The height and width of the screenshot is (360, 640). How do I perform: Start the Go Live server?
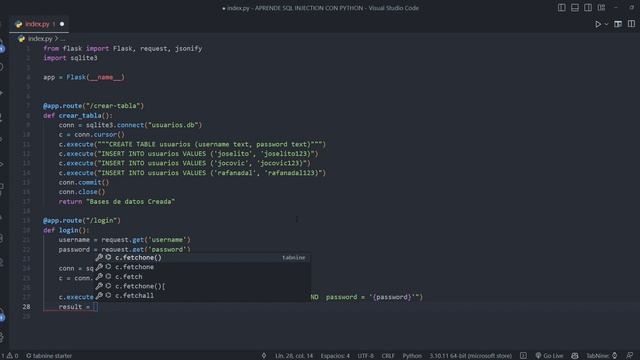pyautogui.click(x=549, y=356)
